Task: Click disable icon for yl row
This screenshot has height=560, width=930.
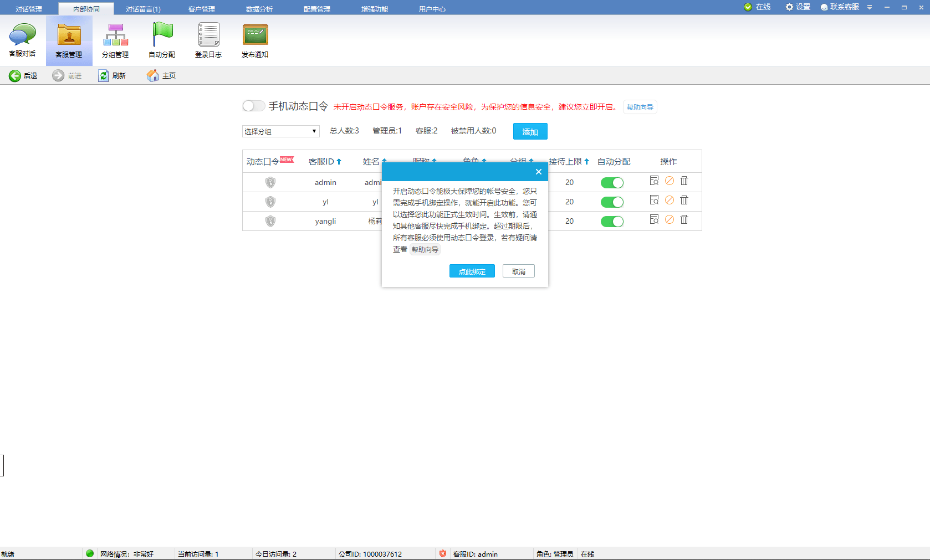Action: point(670,201)
